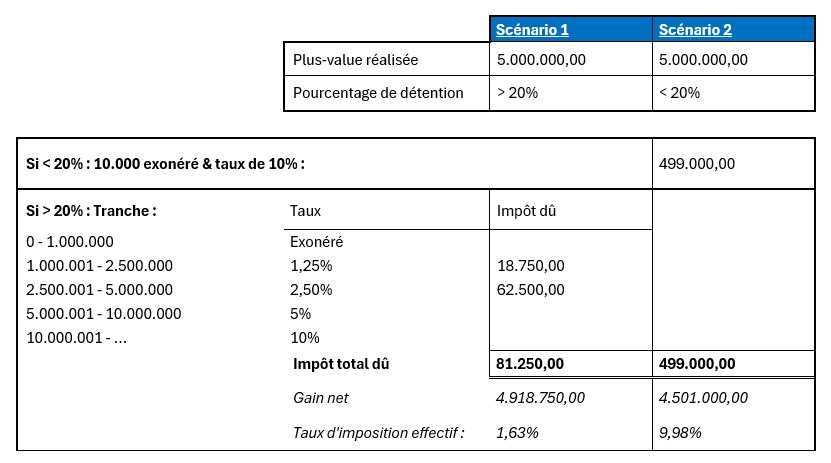Select the 4.918.750,00 net gain value
831x463 pixels.
pos(540,398)
